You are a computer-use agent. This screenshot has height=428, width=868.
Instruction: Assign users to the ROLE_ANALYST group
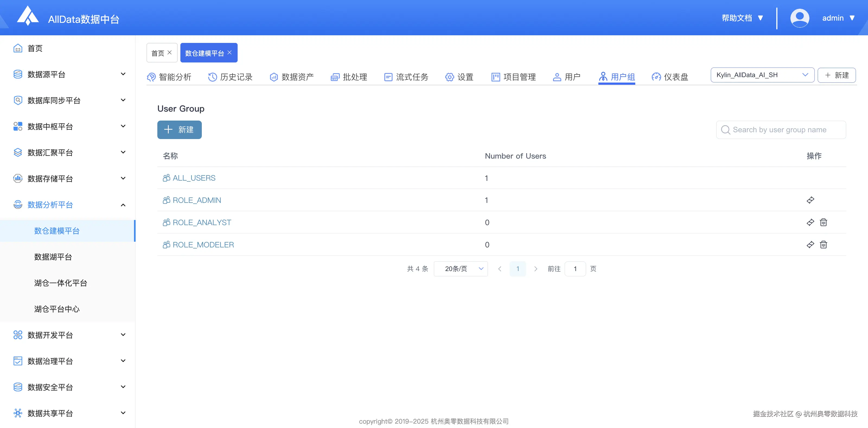coord(810,222)
